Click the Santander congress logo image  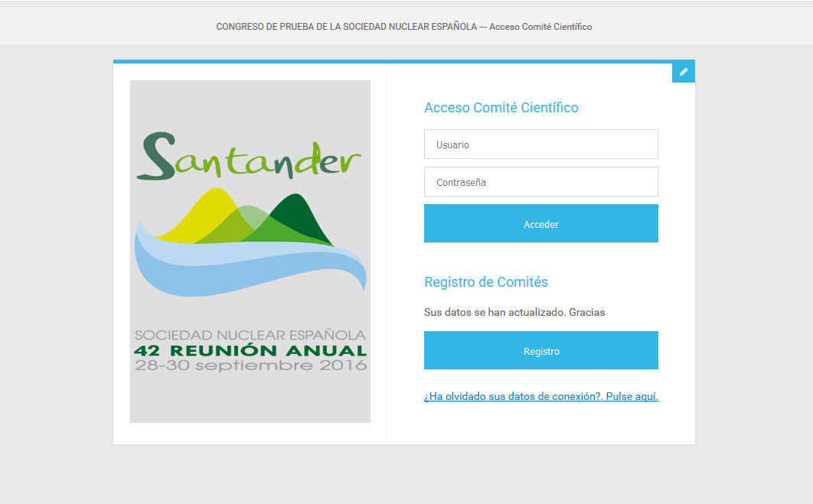point(250,252)
